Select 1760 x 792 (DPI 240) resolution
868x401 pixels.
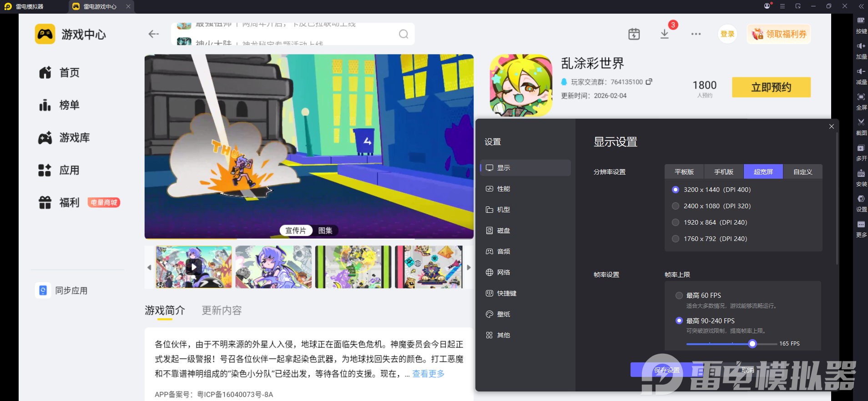click(x=676, y=239)
